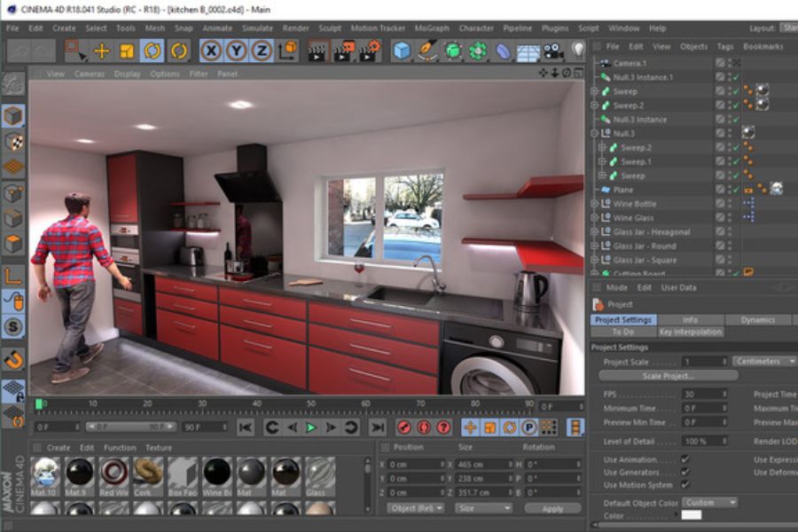Toggle X axis lock
This screenshot has height=532, width=798.
tap(211, 51)
